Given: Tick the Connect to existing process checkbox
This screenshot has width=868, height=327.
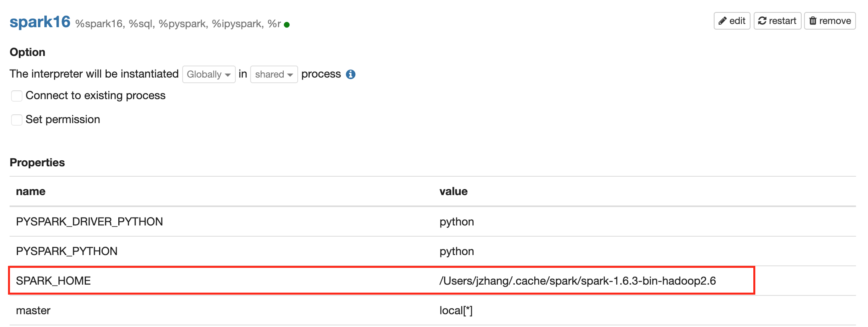Looking at the screenshot, I should coord(17,96).
